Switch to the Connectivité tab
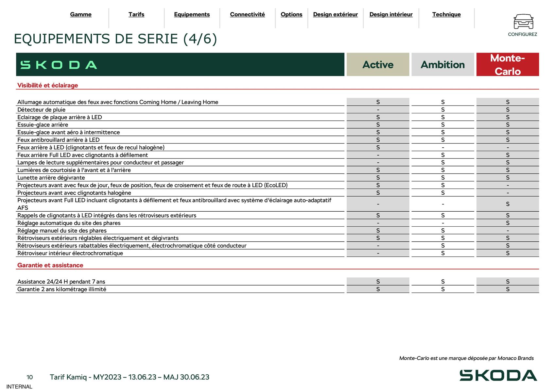Screen dimensions: 555x392 [x=248, y=14]
